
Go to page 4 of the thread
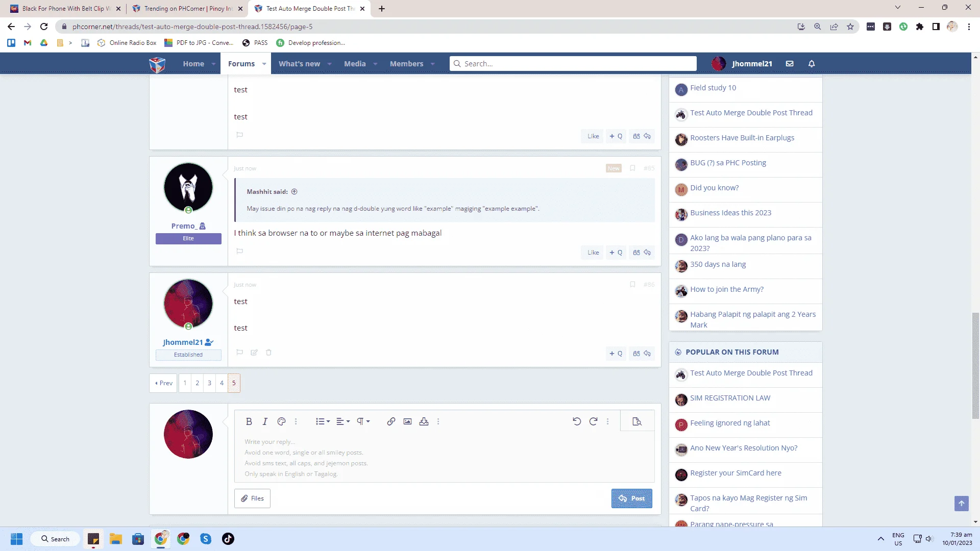coord(222,383)
